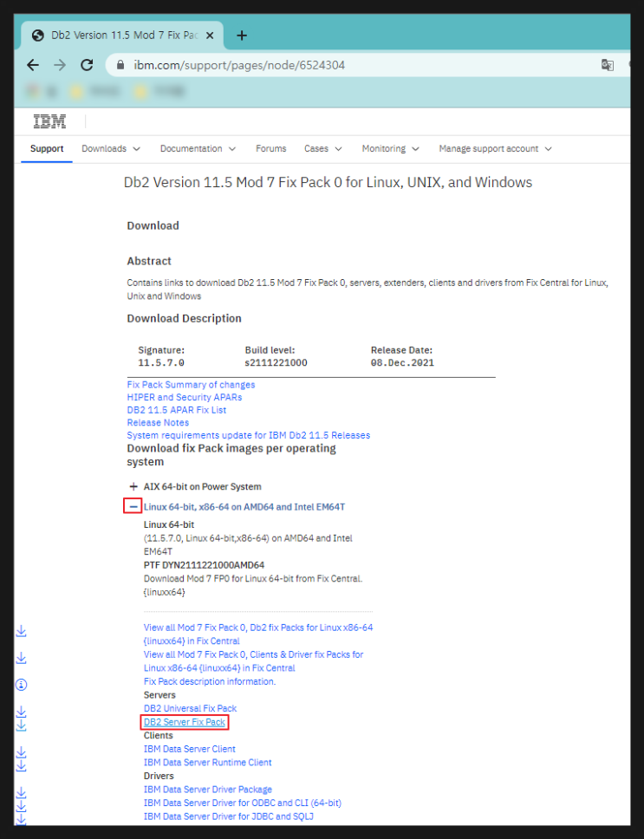The height and width of the screenshot is (839, 644).
Task: Close the Db2 Version 11.5 tab
Action: [x=211, y=36]
